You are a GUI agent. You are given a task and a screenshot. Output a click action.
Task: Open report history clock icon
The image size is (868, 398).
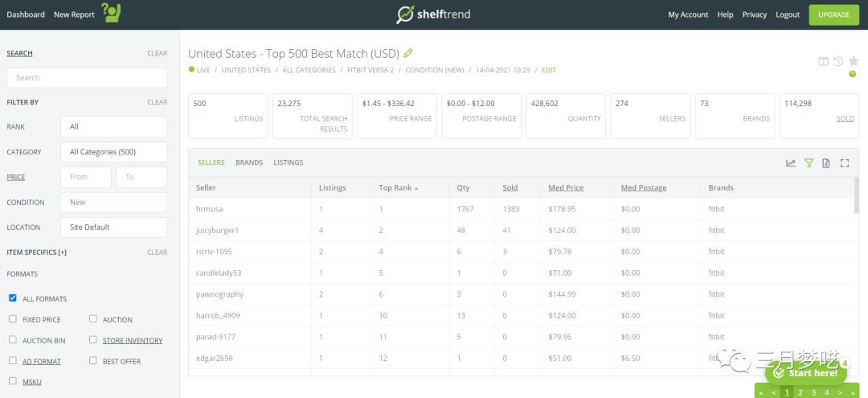click(x=837, y=61)
